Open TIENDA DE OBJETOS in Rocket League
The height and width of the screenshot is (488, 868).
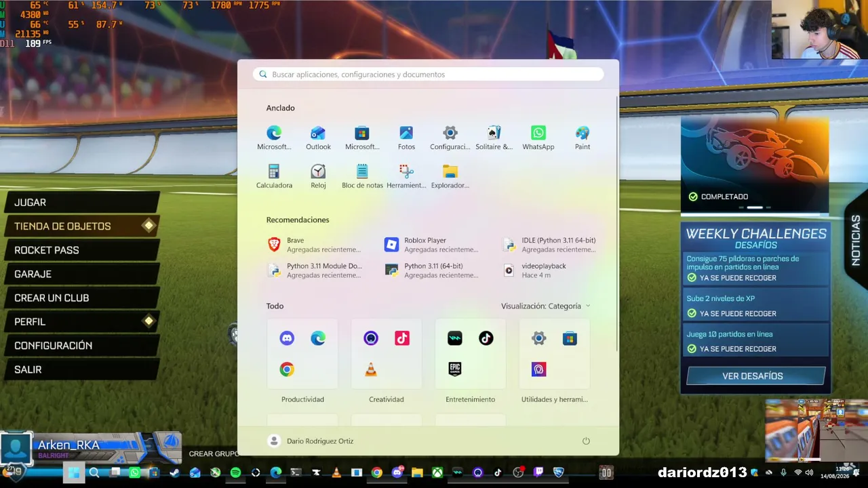(81, 226)
